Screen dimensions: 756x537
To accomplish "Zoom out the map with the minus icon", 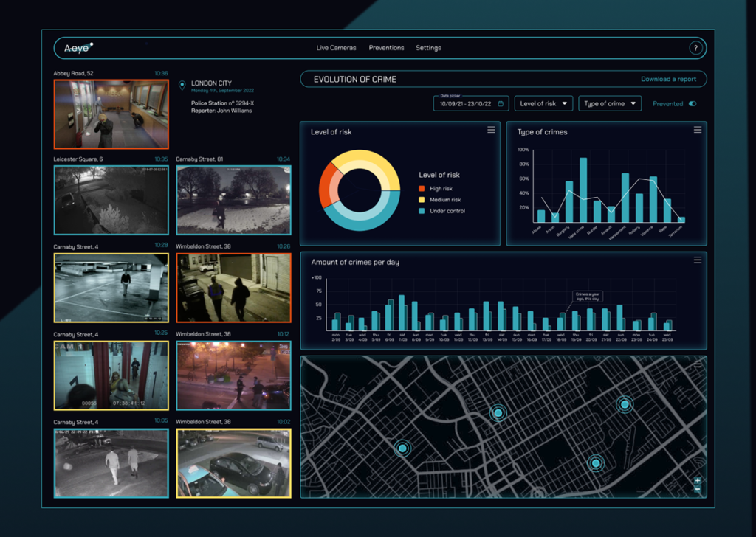I will (697, 489).
